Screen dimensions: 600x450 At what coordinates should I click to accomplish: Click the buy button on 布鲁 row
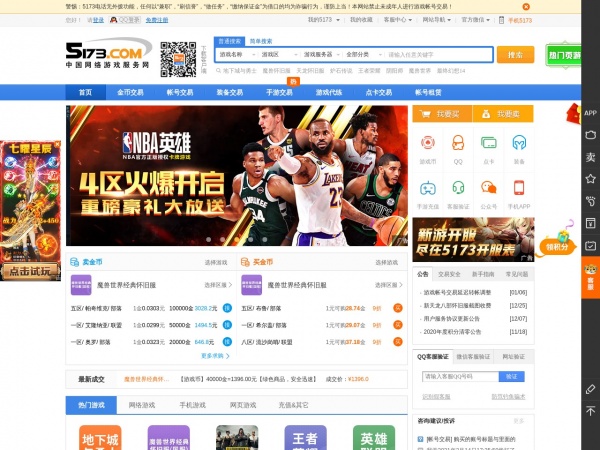coord(398,308)
